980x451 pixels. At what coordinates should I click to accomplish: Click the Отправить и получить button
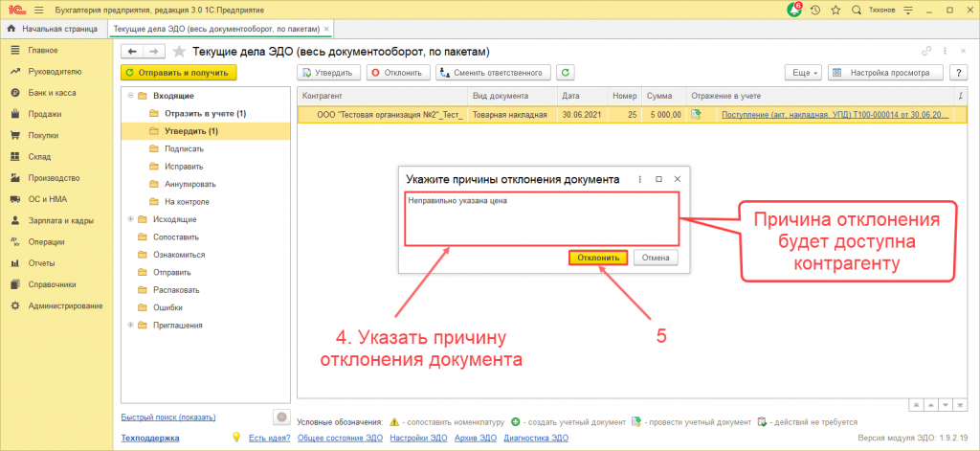click(x=179, y=73)
